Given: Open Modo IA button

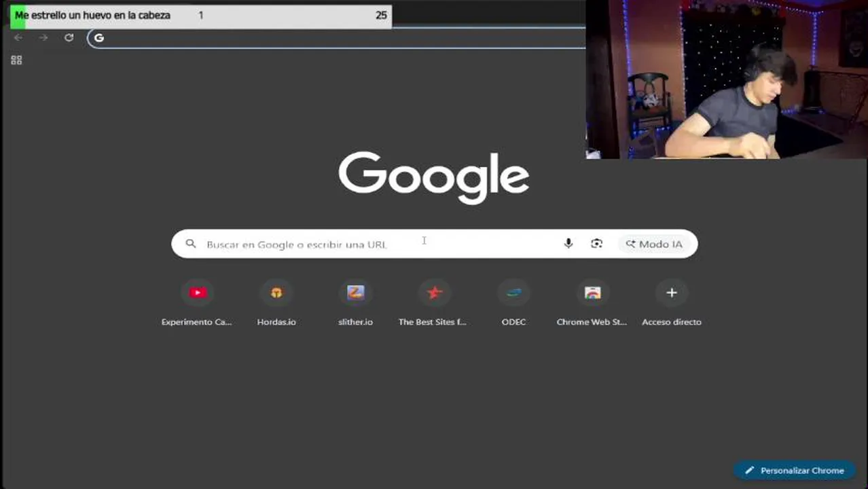Looking at the screenshot, I should click(x=653, y=244).
